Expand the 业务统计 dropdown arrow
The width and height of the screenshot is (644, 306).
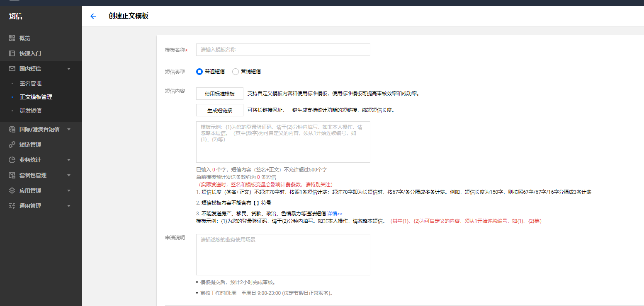tap(69, 160)
